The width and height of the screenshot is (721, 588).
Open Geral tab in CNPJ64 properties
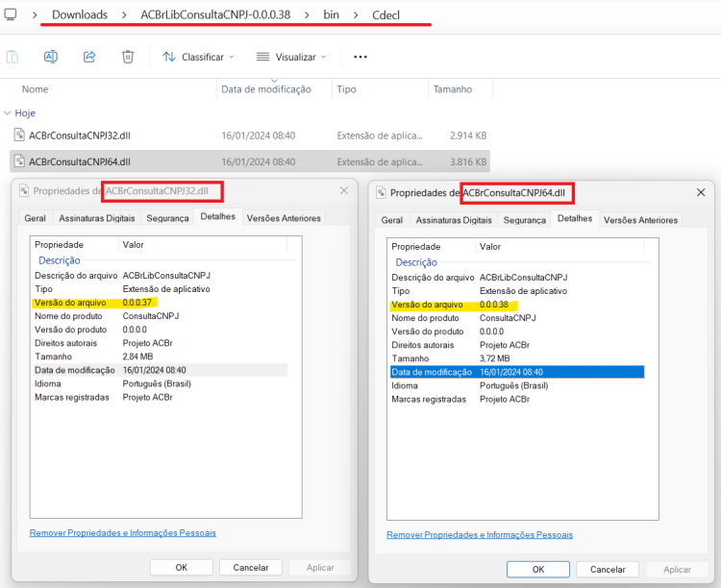[392, 220]
